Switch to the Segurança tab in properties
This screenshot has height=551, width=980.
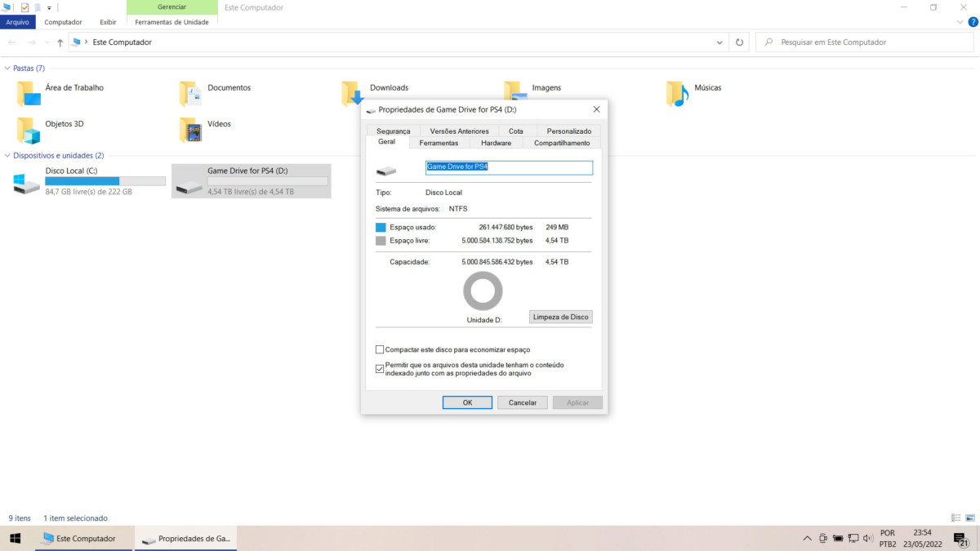tap(394, 131)
